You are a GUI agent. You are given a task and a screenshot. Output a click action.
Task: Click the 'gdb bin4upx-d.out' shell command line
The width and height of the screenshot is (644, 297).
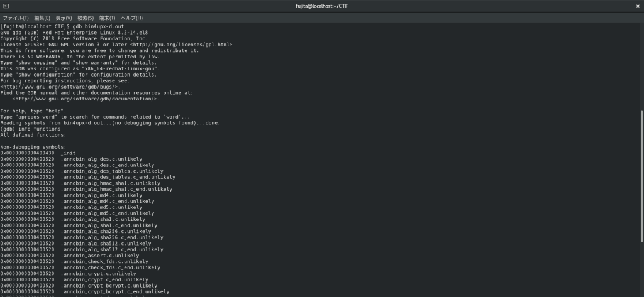coord(72,27)
